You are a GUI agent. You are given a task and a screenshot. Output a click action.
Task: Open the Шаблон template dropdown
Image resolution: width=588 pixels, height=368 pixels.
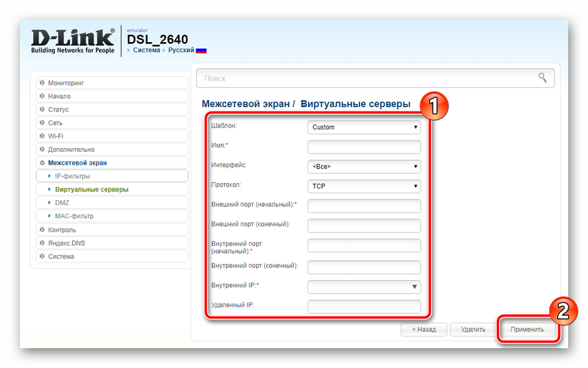[364, 127]
